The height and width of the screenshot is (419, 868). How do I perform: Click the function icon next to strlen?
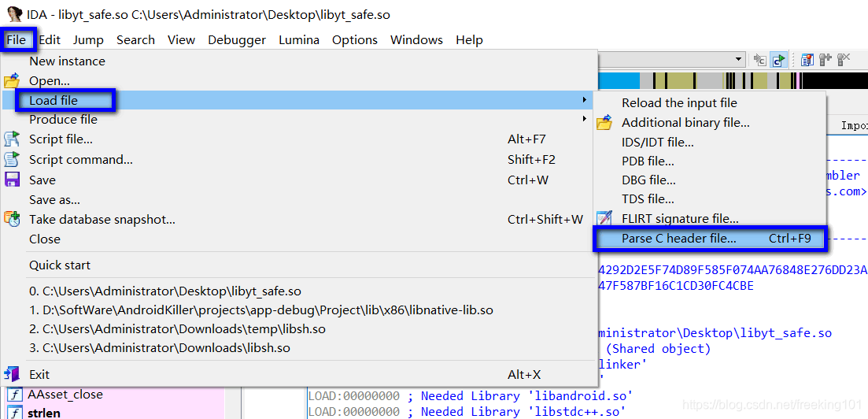pyautogui.click(x=15, y=413)
